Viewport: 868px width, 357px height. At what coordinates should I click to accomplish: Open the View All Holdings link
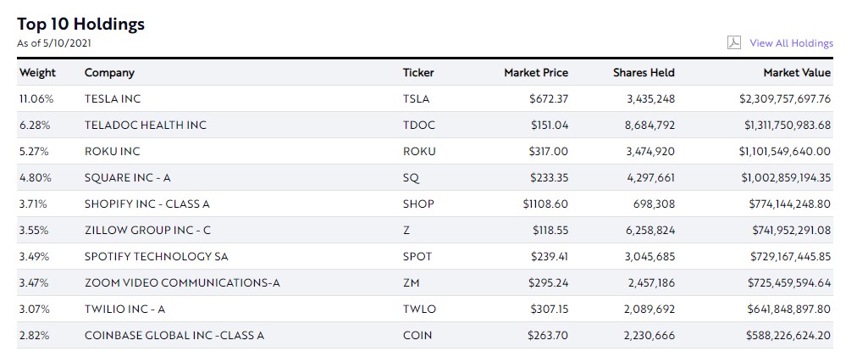coord(791,43)
